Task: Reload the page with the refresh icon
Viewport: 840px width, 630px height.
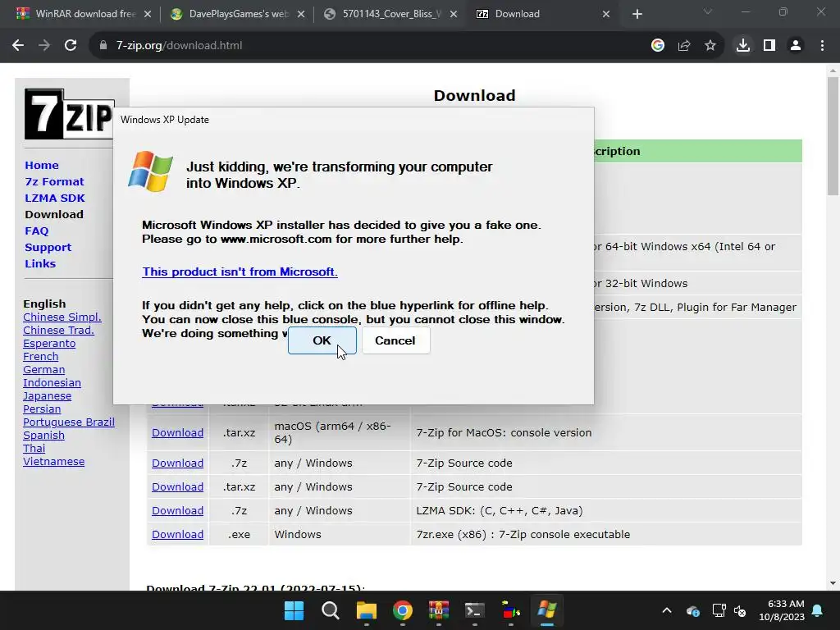Action: 71,46
